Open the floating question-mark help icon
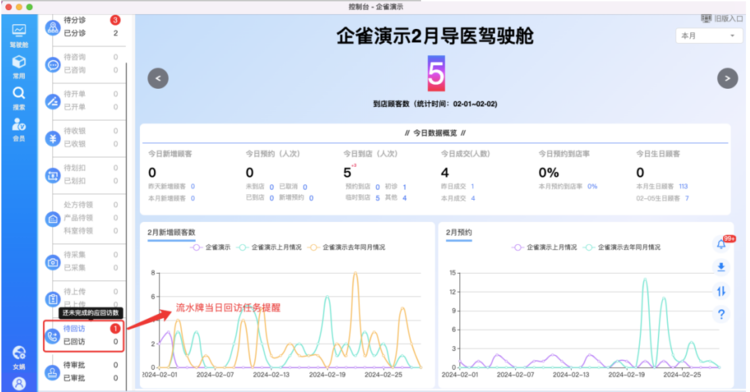 coord(721,314)
